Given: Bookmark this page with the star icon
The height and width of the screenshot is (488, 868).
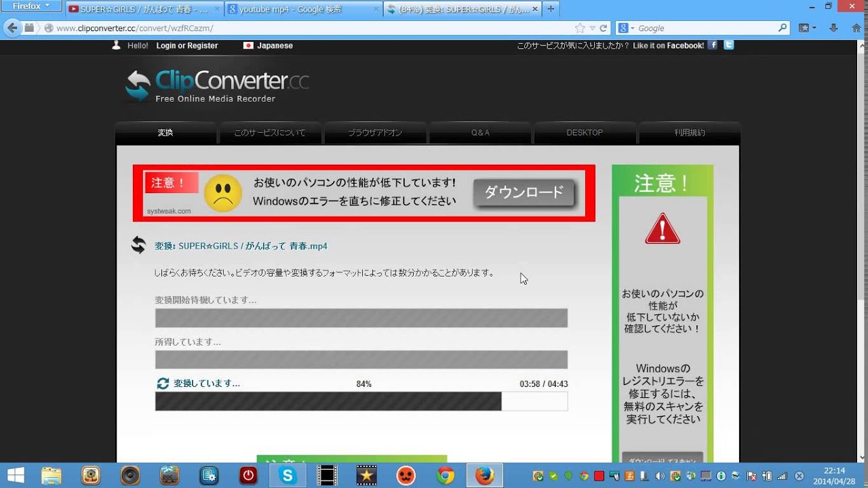Looking at the screenshot, I should (x=580, y=28).
